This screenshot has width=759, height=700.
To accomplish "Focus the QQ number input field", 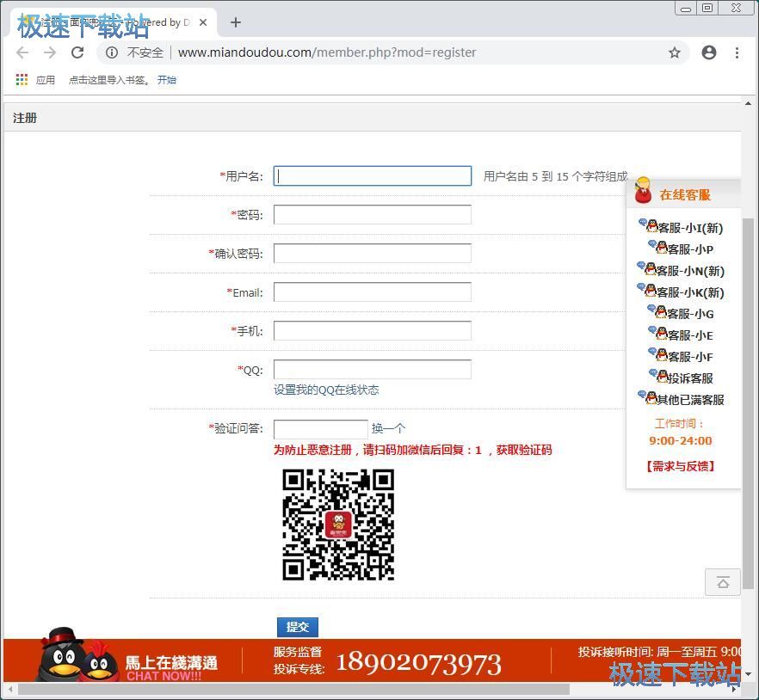I will point(373,369).
